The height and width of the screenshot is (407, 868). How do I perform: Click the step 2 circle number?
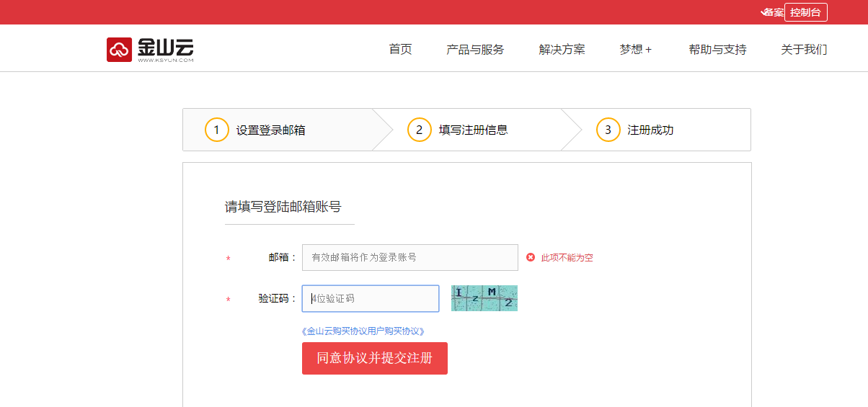coord(419,130)
